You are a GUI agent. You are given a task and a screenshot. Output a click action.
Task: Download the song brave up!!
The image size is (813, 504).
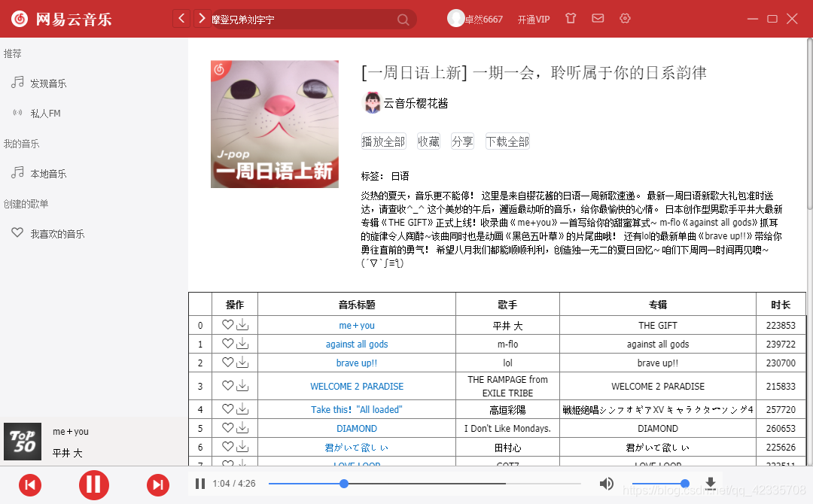coord(242,362)
